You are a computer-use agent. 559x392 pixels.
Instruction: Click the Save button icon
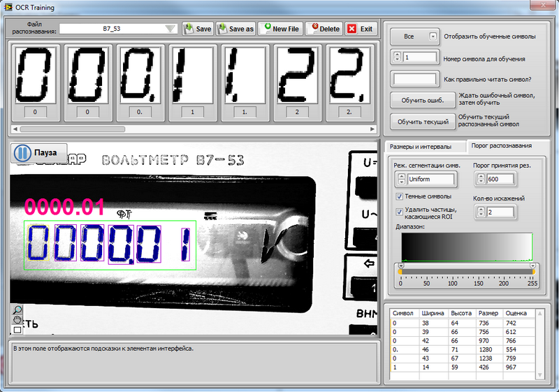pyautogui.click(x=189, y=29)
